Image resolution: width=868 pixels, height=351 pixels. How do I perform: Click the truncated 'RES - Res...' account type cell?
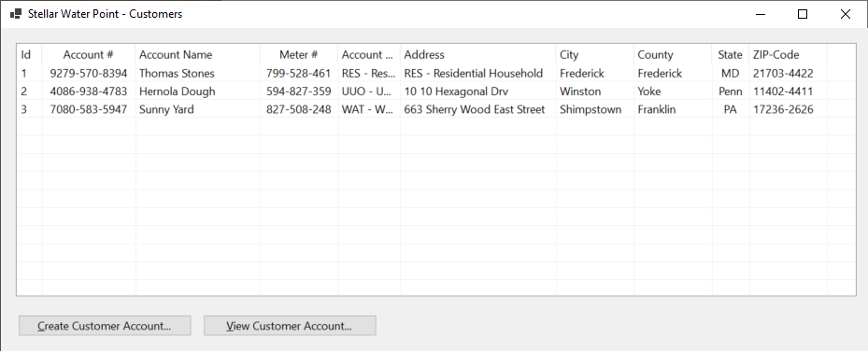[x=369, y=73]
